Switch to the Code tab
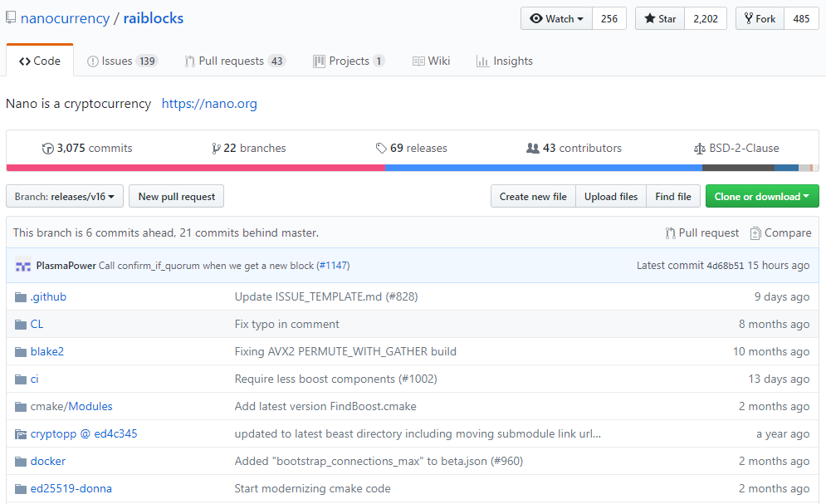 [x=40, y=61]
